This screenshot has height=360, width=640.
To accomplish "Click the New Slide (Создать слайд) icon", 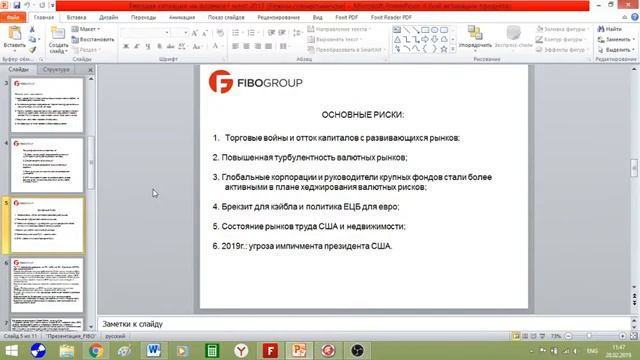I will coord(58,34).
